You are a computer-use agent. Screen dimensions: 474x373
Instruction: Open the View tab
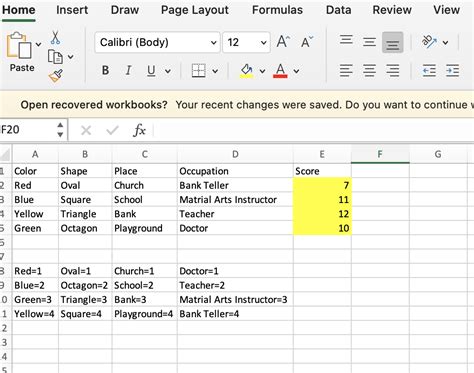click(447, 10)
